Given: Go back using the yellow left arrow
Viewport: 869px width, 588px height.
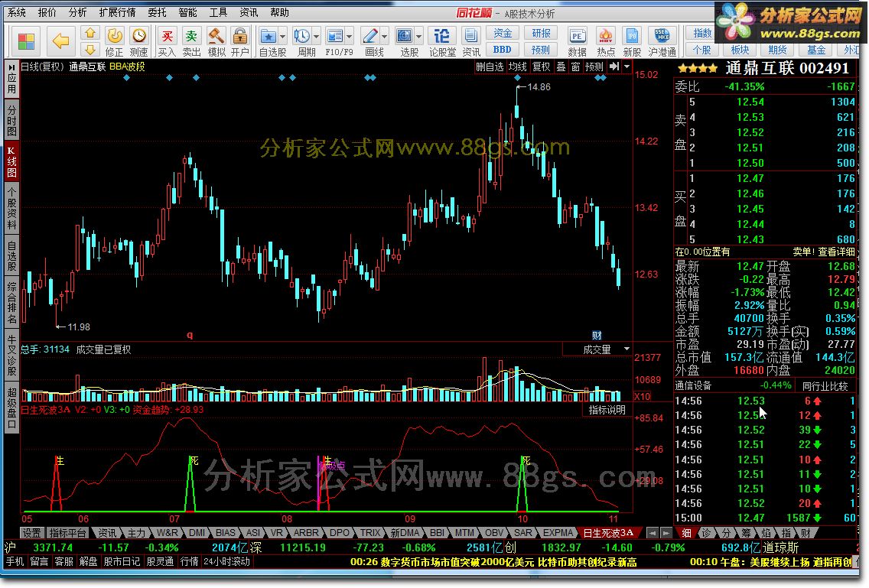Looking at the screenshot, I should (60, 41).
